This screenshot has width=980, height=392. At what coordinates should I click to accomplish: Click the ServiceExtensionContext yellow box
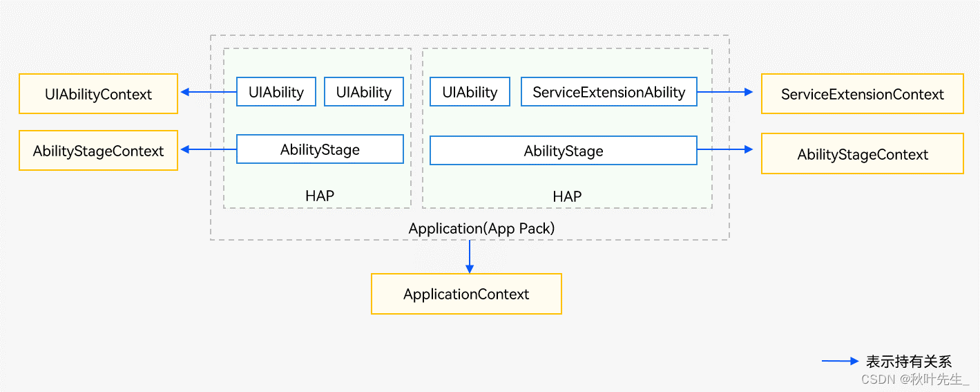coord(863,94)
